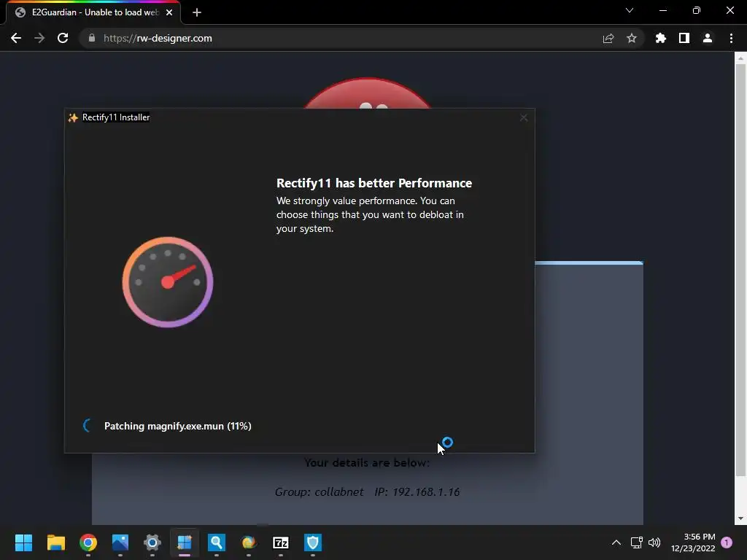Open Chrome extensions puzzle icon
The width and height of the screenshot is (747, 560).
[x=661, y=38]
